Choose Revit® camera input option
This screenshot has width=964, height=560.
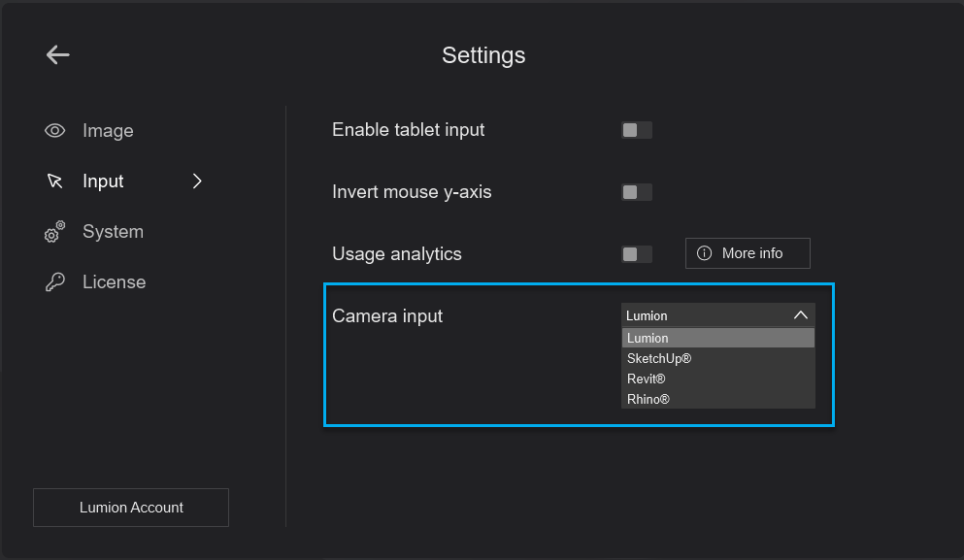(718, 379)
